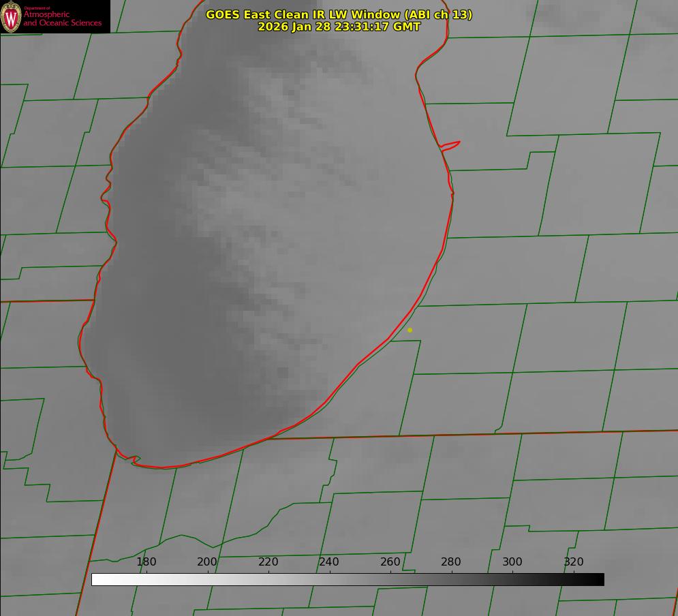Click the UW crest logo
The width and height of the screenshot is (678, 616).
[12, 17]
